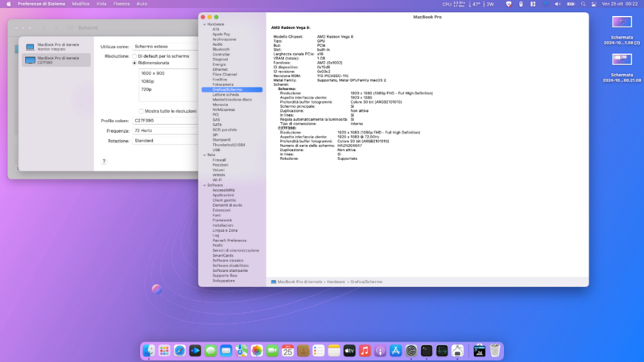
Task: Open App Store from the Dock
Action: tap(395, 351)
